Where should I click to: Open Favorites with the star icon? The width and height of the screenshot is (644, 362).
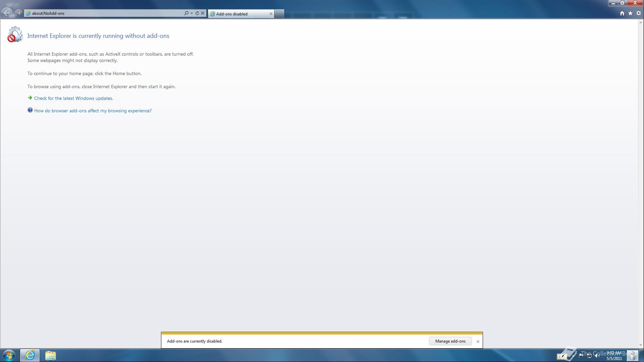pos(630,13)
